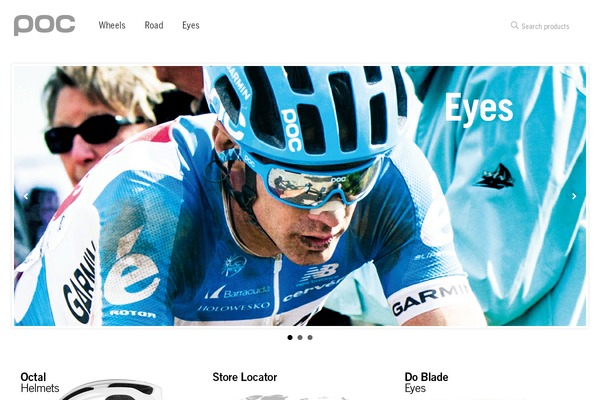The height and width of the screenshot is (400, 600).
Task: Advance carousel with right arrow
Action: [x=574, y=196]
